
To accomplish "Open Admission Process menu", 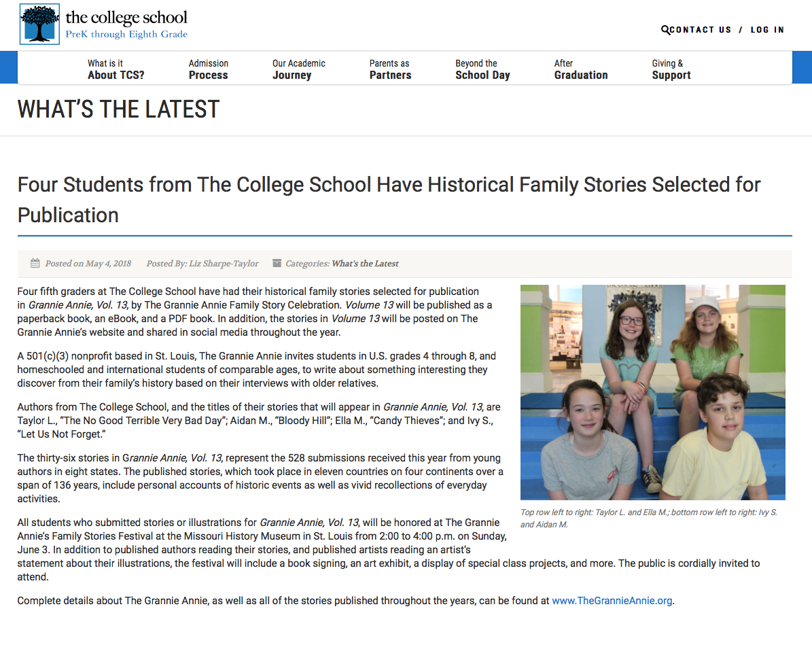I will [x=208, y=69].
